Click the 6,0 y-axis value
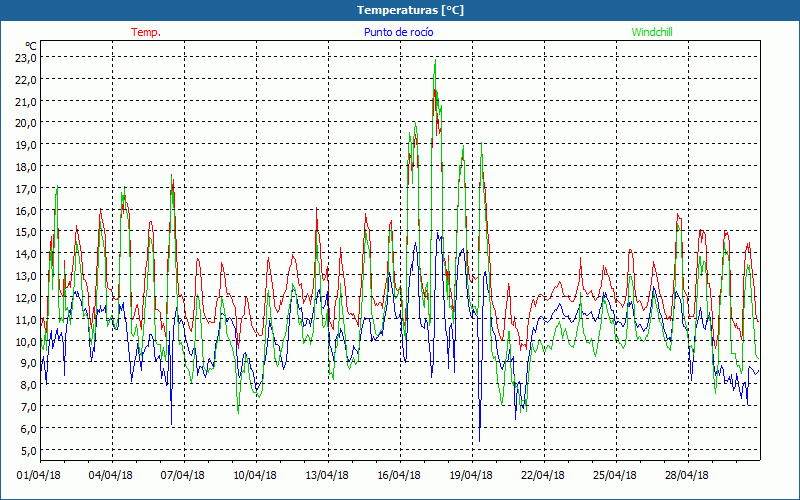Image resolution: width=800 pixels, height=500 pixels. pos(28,429)
